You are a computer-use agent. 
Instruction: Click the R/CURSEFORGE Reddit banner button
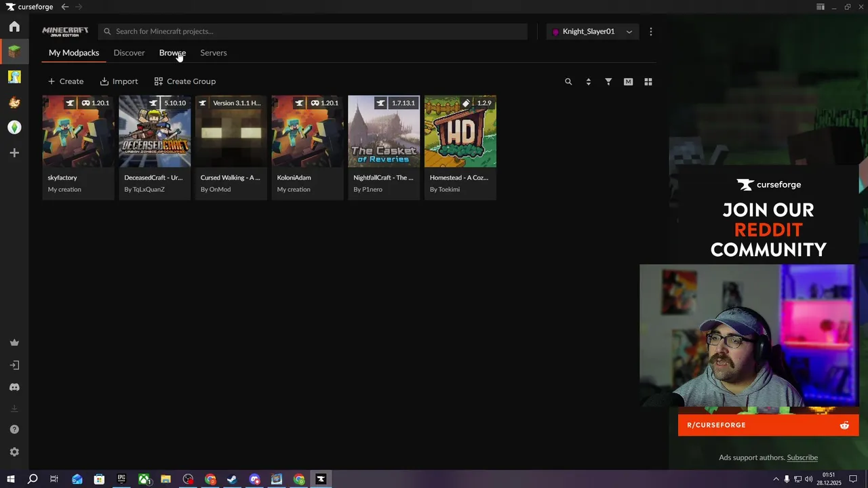click(x=768, y=425)
